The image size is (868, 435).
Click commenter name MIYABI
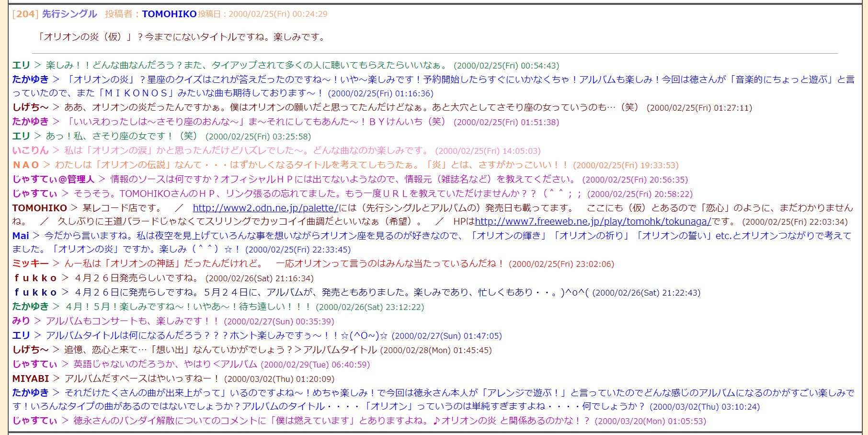(31, 378)
